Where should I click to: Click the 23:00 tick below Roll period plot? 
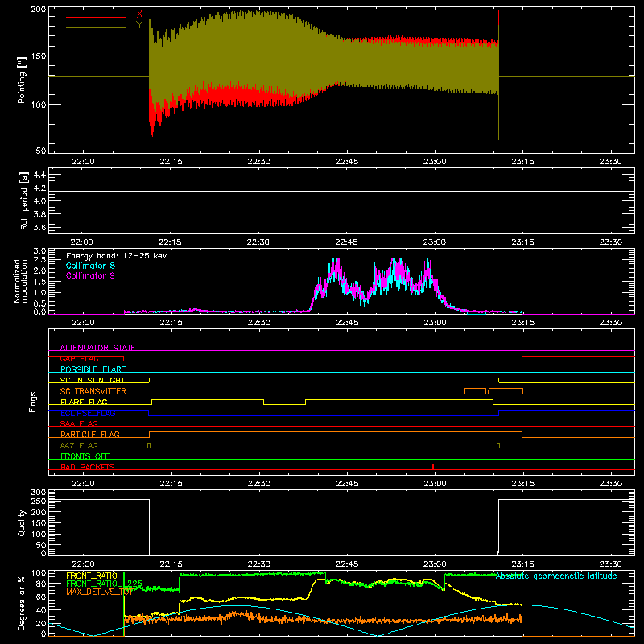click(435, 242)
